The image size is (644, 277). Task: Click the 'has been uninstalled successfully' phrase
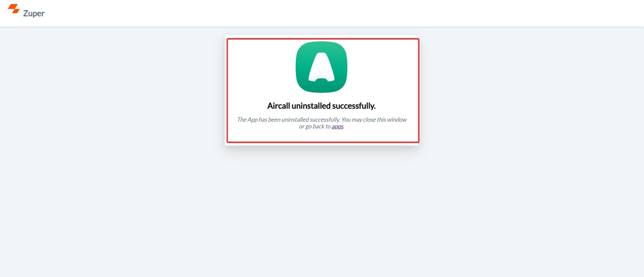click(299, 120)
